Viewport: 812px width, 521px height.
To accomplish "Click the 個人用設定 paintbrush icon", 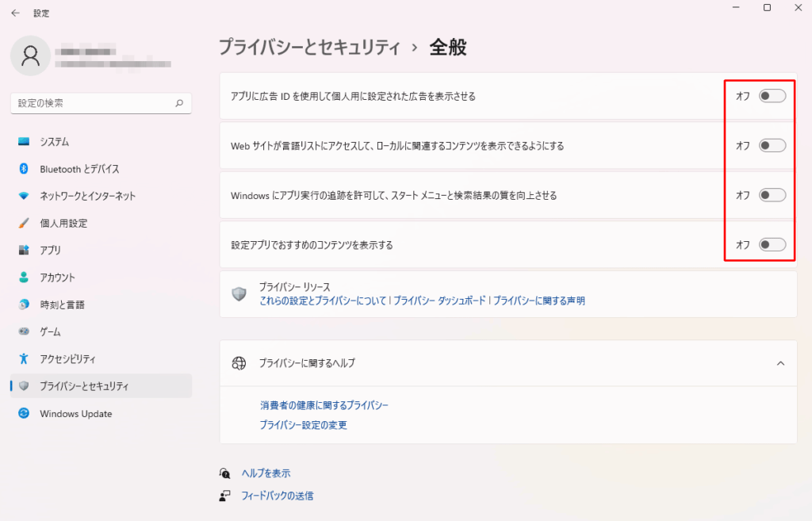I will [x=24, y=223].
